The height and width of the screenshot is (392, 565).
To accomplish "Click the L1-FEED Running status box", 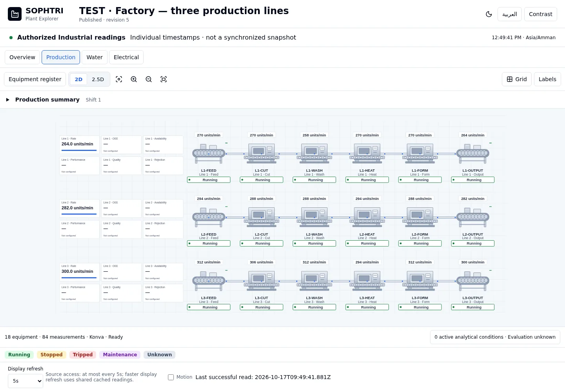I will point(209,180).
